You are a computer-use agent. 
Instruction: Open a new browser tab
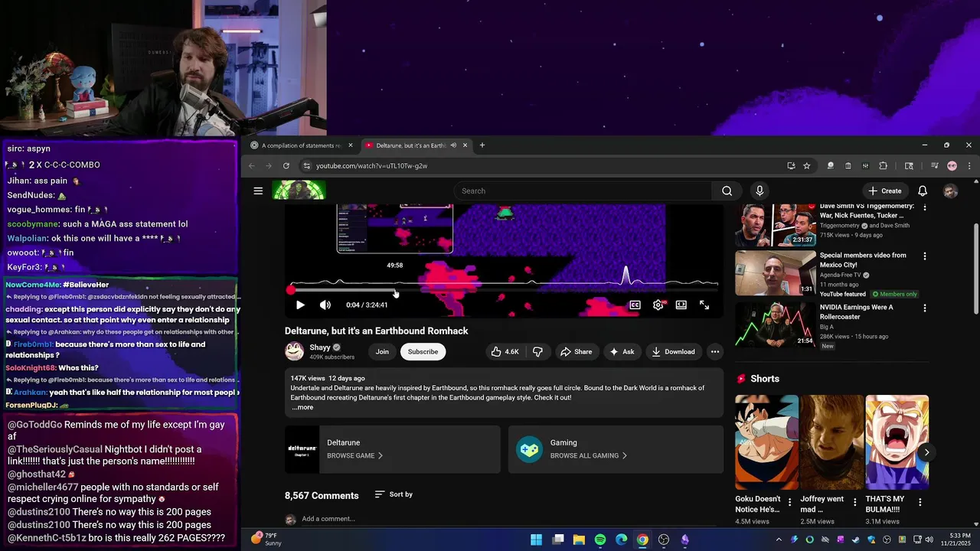pyautogui.click(x=482, y=145)
